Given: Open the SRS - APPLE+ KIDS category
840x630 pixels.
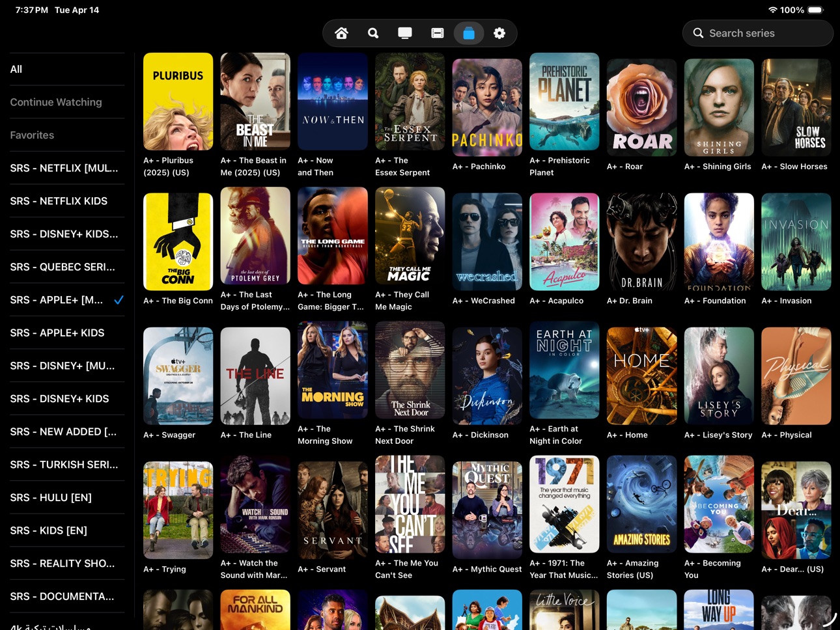Looking at the screenshot, I should point(67,333).
